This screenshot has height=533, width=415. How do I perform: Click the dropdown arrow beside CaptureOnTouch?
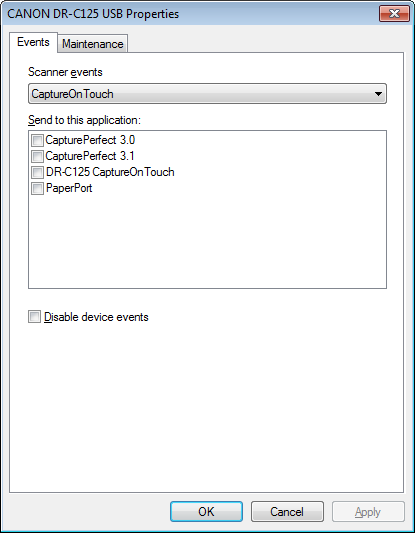(x=378, y=94)
